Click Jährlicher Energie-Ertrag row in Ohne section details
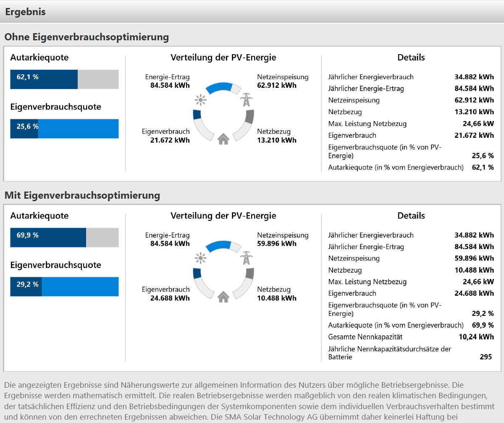 tap(411, 89)
